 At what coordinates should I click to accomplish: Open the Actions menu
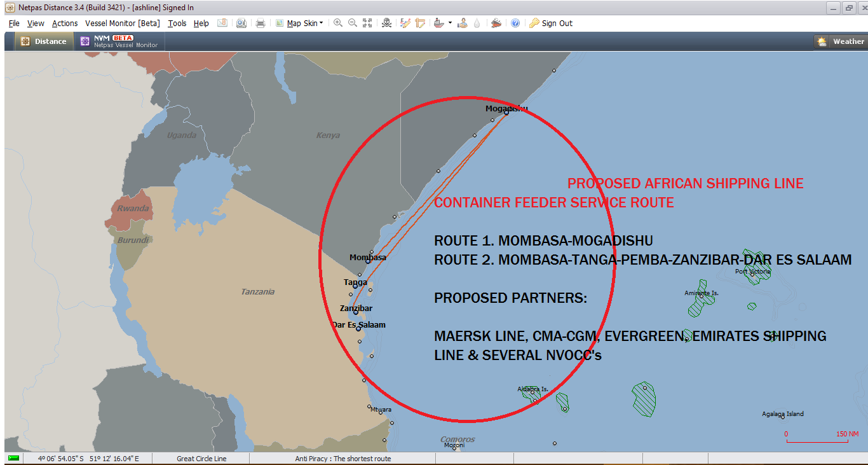click(x=64, y=22)
